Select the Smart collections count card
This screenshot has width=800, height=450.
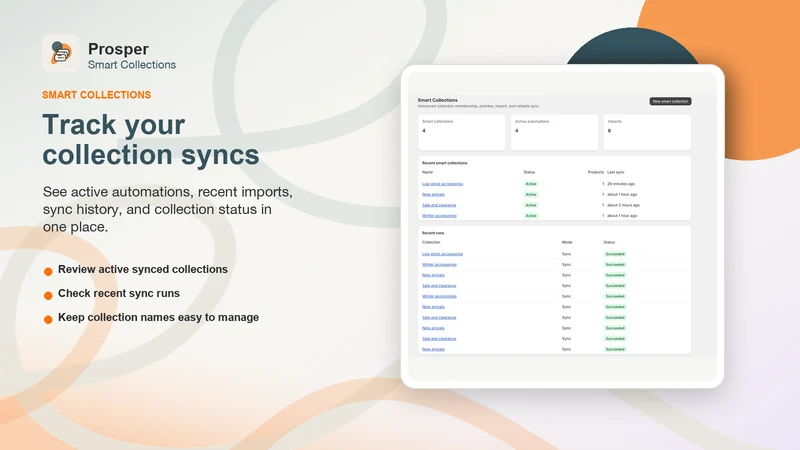click(x=462, y=132)
